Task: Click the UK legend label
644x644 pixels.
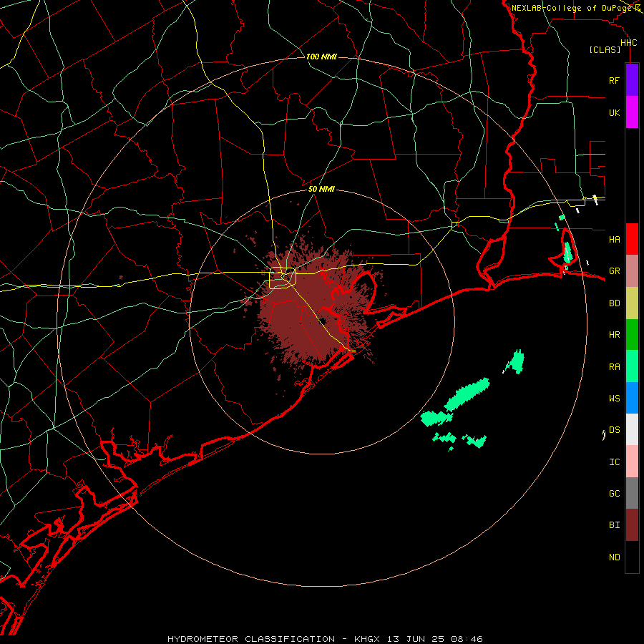Action: (x=614, y=112)
